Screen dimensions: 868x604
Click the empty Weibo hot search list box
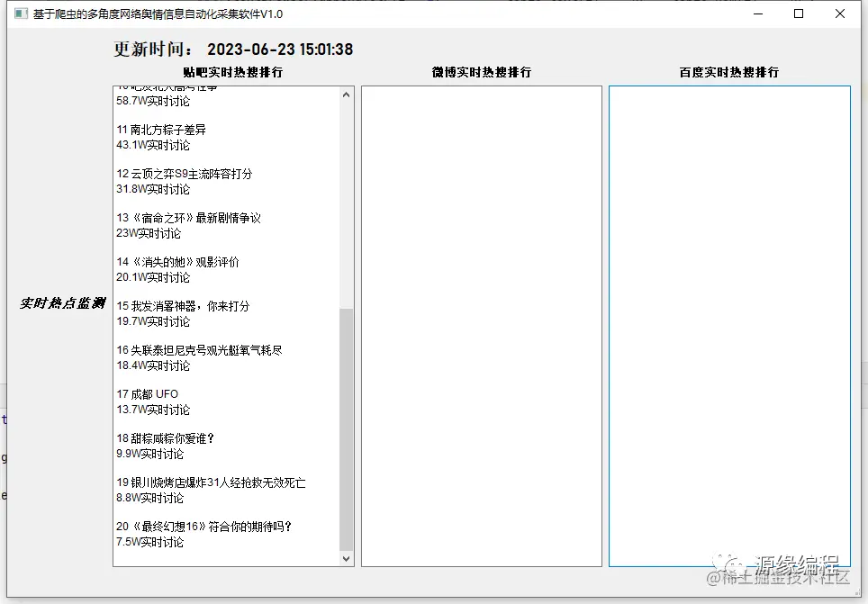[x=482, y=326]
